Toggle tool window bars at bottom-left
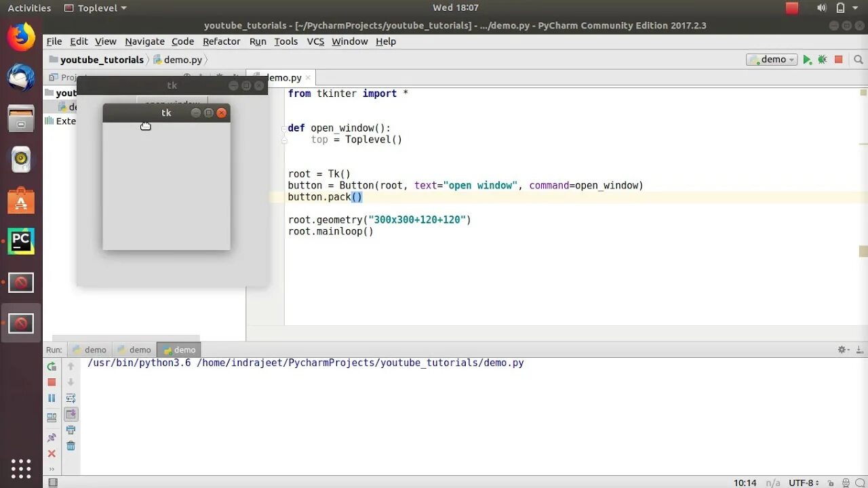 point(53,483)
